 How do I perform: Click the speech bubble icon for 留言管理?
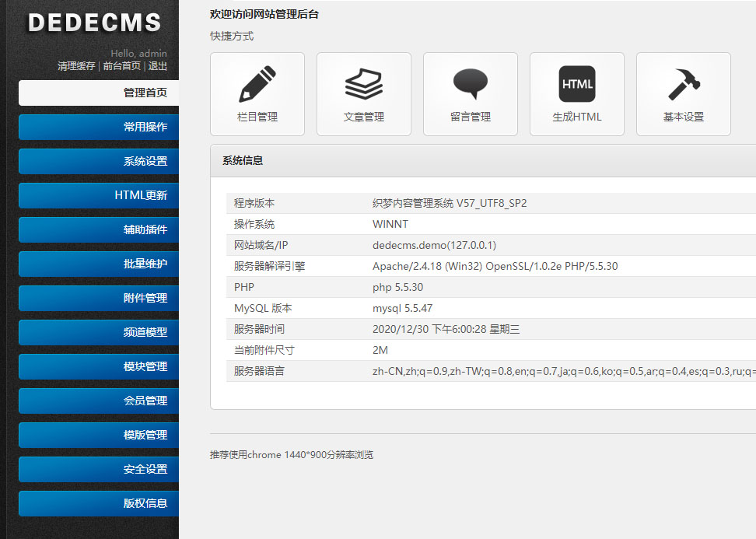coord(471,84)
